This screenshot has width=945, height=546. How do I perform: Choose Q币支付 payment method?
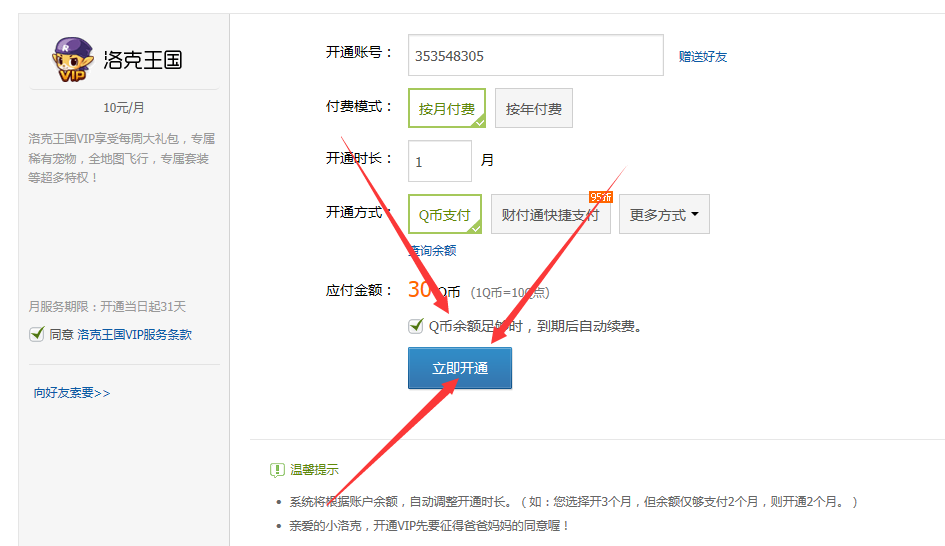[445, 214]
